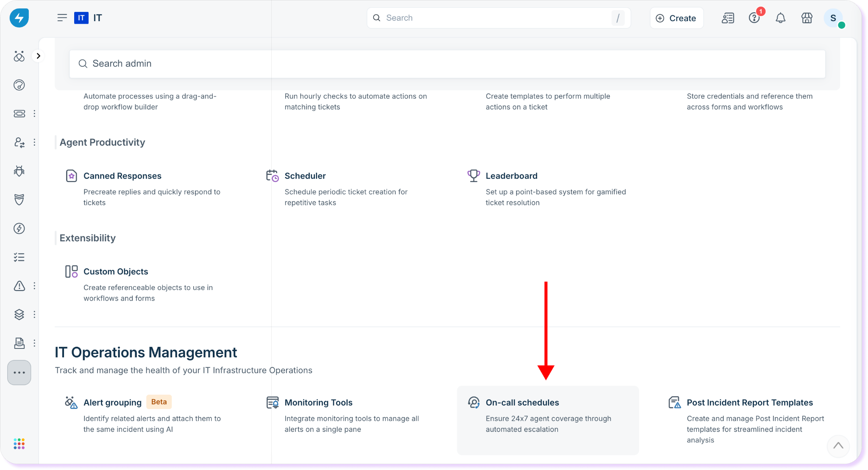Viewport: 868px width, 470px height.
Task: Open On-call schedules settings
Action: 522,403
